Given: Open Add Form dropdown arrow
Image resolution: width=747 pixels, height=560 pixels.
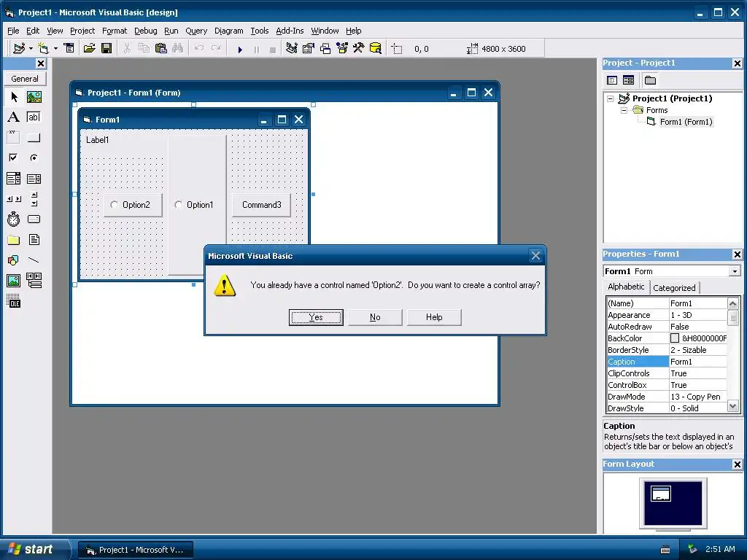Looking at the screenshot, I should click(55, 49).
